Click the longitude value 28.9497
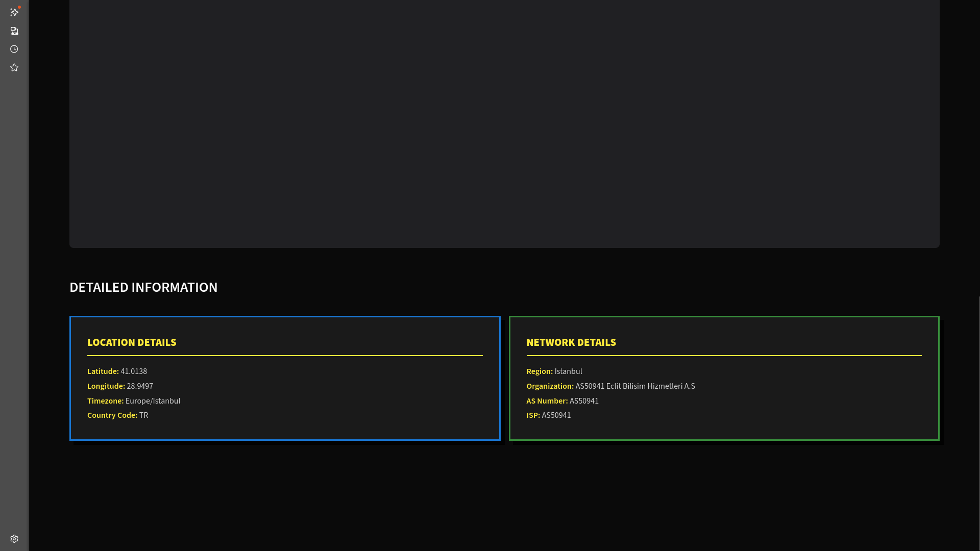Screen dimensions: 980x551 pyautogui.click(x=140, y=386)
